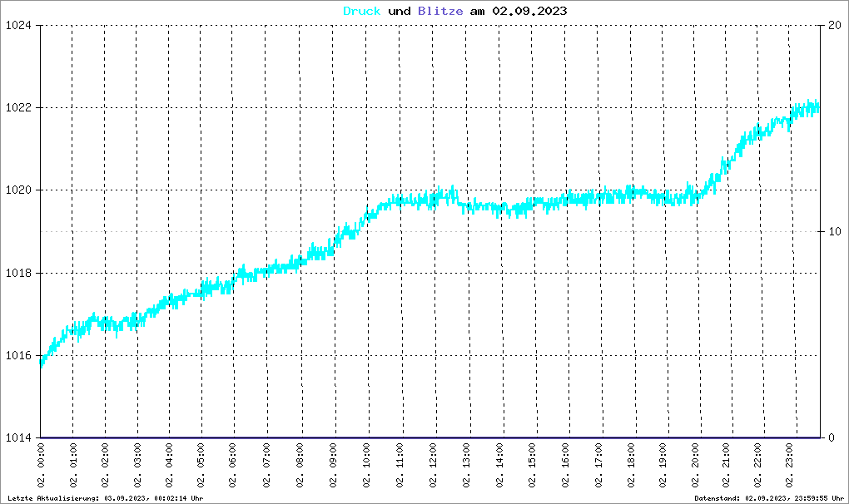Click the 0 label on the right axis
849x504 pixels.
click(x=829, y=438)
